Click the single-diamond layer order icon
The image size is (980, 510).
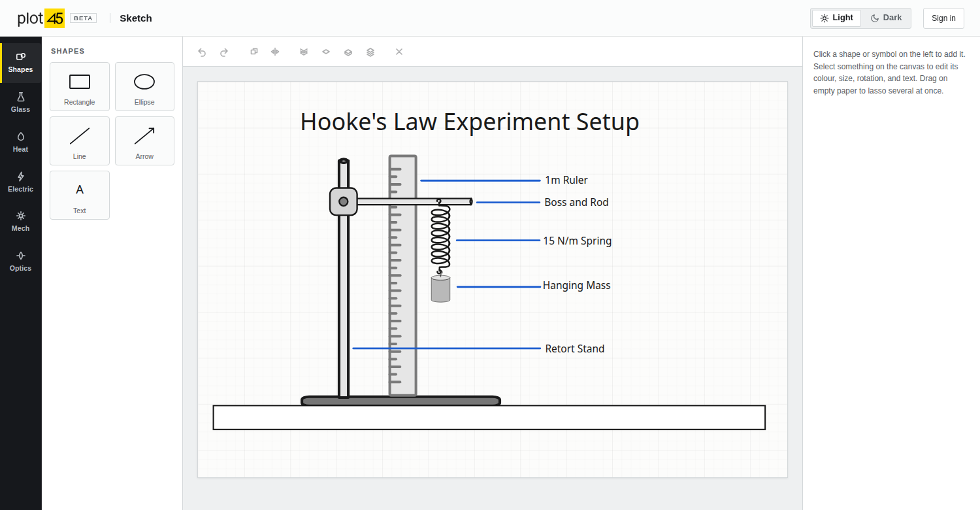326,52
